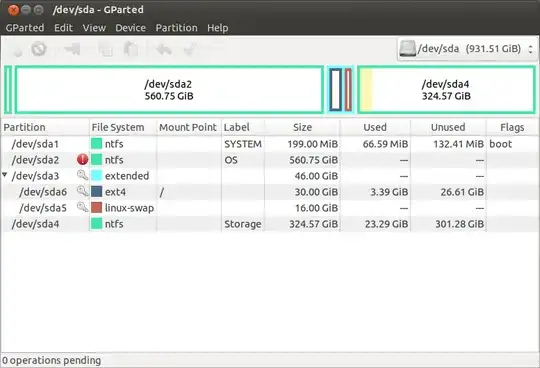Click the New partition toolbar icon
This screenshot has width=540, height=368.
coord(17,50)
